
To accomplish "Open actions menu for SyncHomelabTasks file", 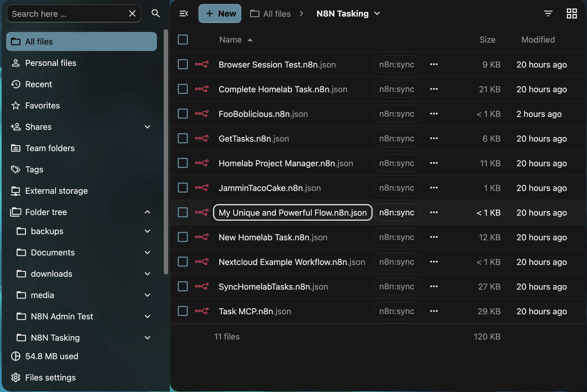I will click(x=434, y=287).
